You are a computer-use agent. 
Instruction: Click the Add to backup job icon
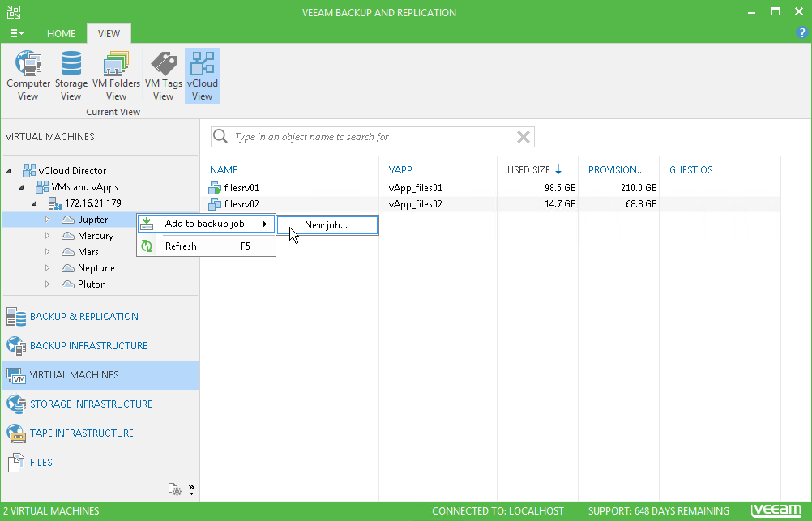click(147, 224)
